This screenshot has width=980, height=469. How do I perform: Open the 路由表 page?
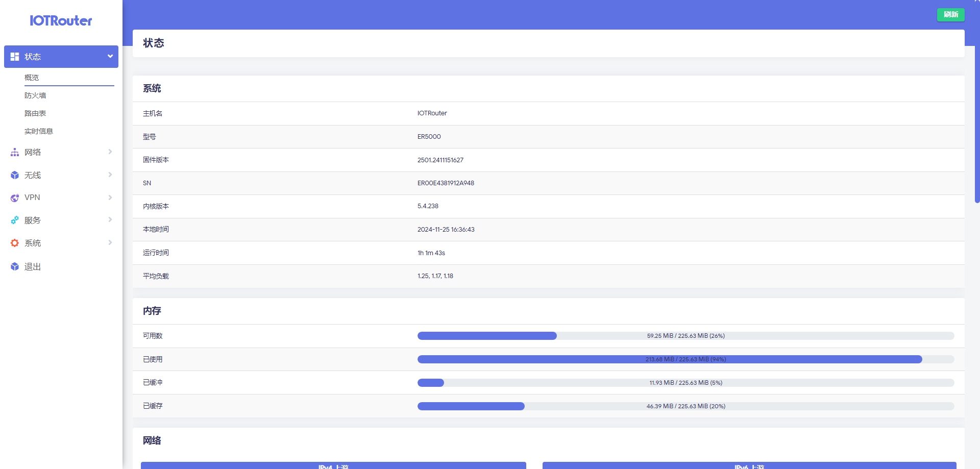[x=35, y=113]
